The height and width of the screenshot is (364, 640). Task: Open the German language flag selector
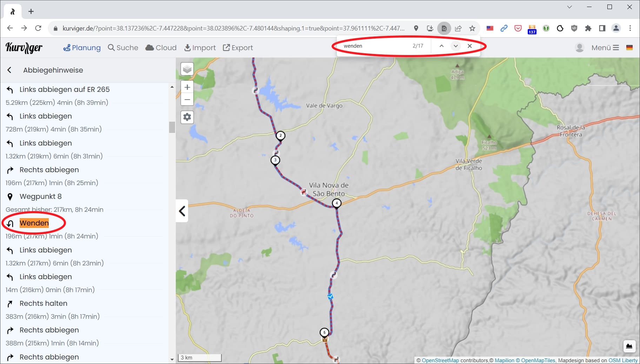(629, 47)
